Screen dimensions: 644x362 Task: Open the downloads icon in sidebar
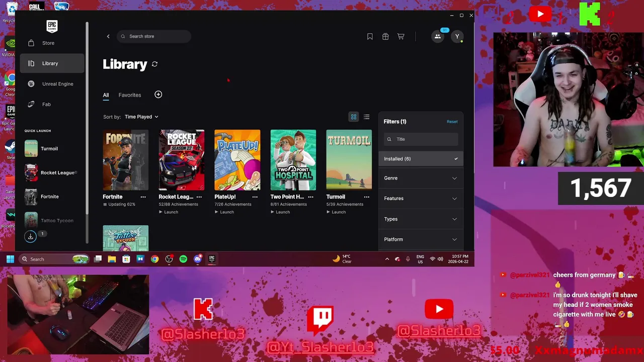tap(30, 236)
